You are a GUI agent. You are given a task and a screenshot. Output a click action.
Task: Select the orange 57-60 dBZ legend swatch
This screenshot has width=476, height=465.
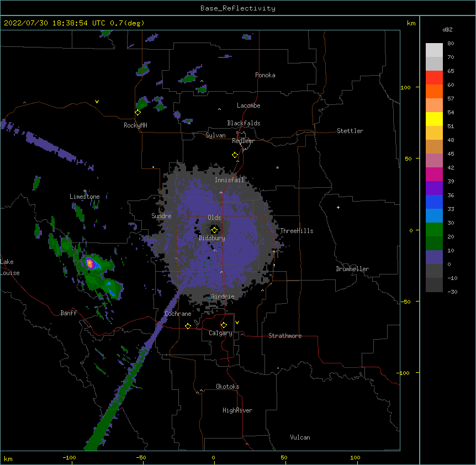tap(434, 91)
